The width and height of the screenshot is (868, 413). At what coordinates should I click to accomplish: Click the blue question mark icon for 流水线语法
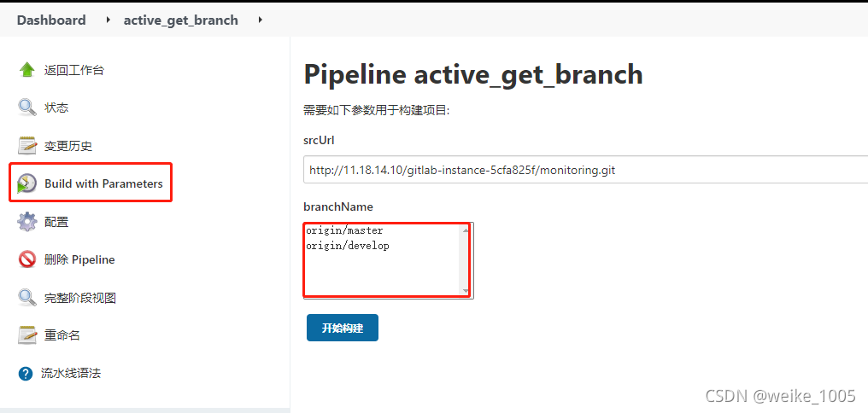[x=26, y=374]
